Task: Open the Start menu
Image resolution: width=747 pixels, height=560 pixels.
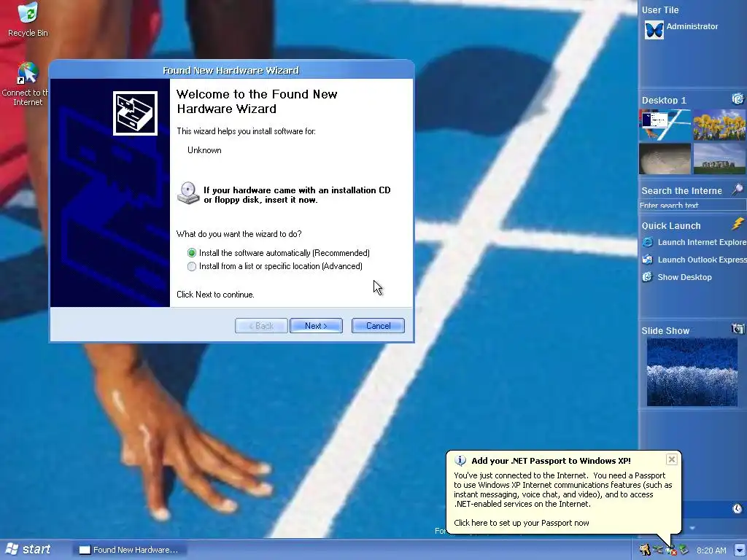Action: point(28,550)
